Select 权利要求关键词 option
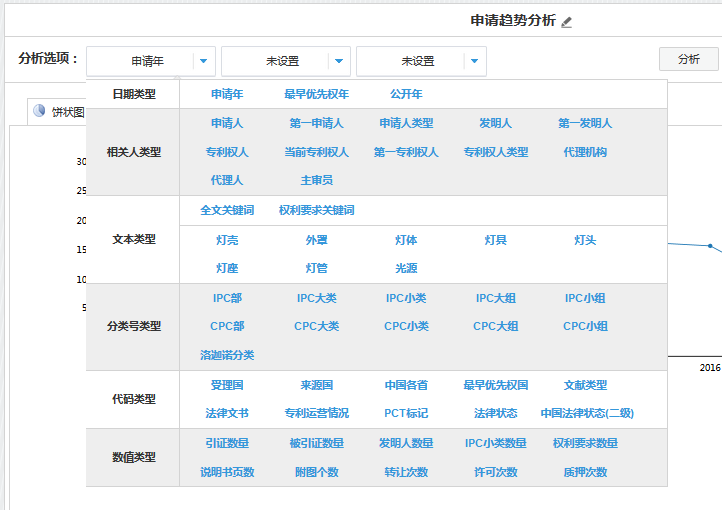This screenshot has width=722, height=510. [x=316, y=211]
